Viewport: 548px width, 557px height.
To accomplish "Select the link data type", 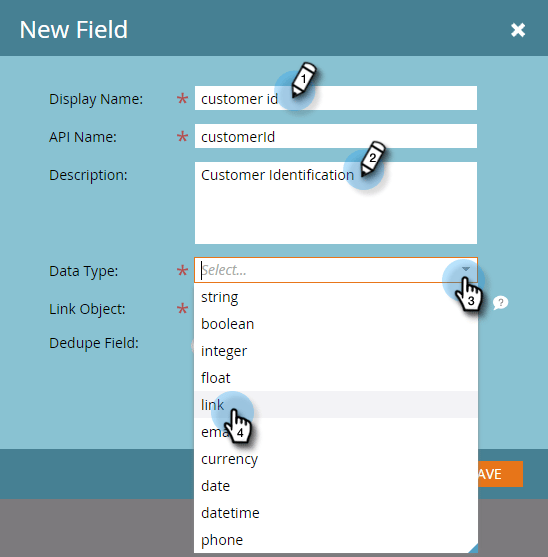I will point(336,405).
